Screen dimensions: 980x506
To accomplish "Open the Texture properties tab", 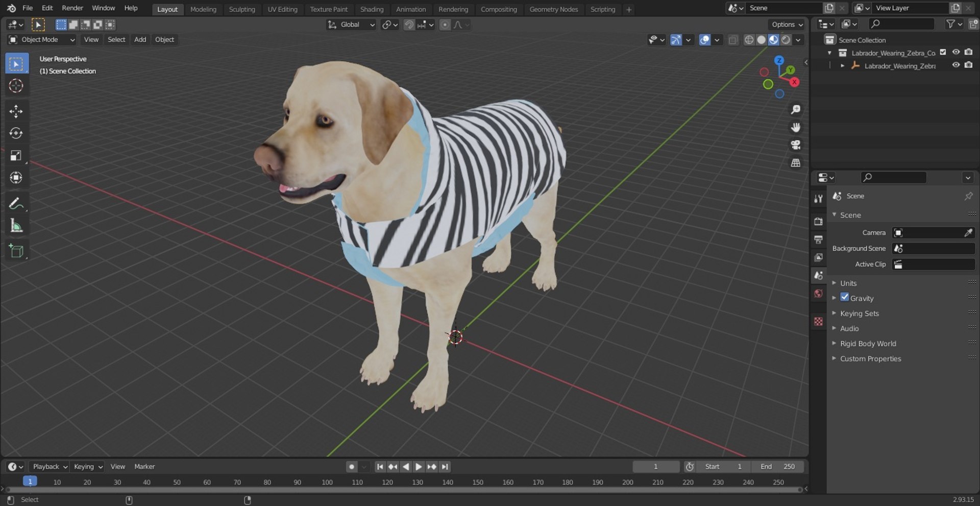I will pyautogui.click(x=819, y=321).
